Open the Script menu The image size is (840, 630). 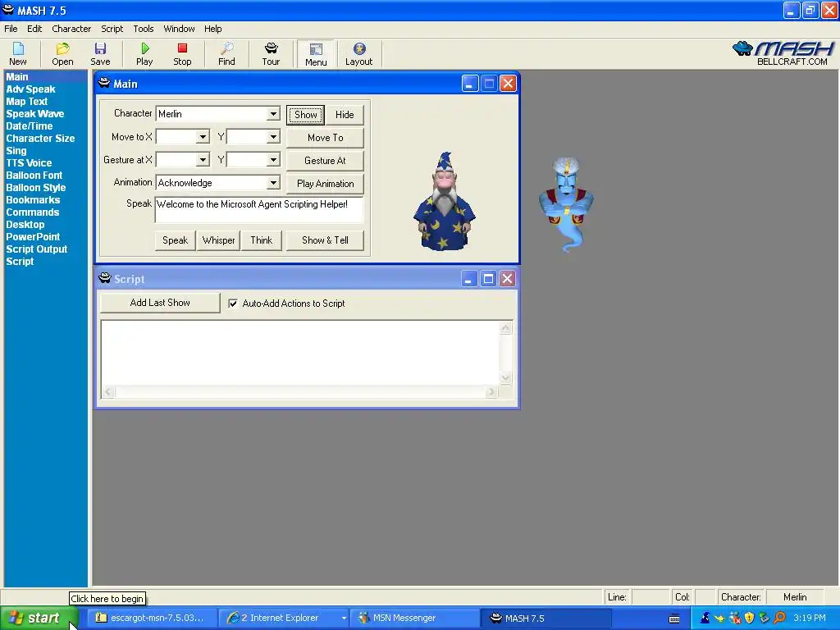pos(112,29)
